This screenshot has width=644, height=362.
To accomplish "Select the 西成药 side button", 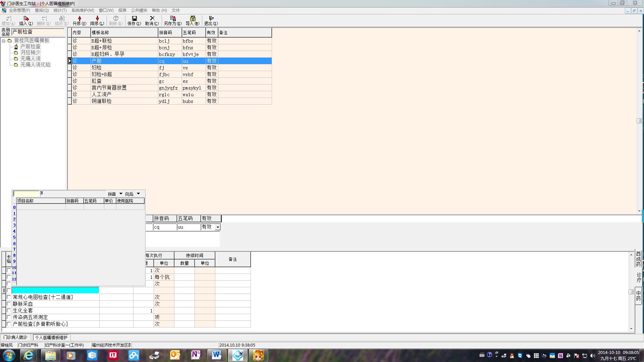I will point(638,259).
